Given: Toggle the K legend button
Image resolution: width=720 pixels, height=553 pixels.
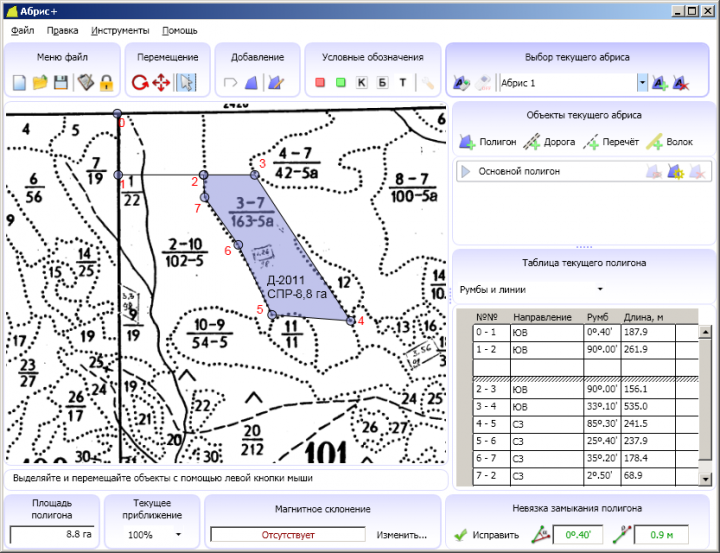Looking at the screenshot, I should point(361,83).
